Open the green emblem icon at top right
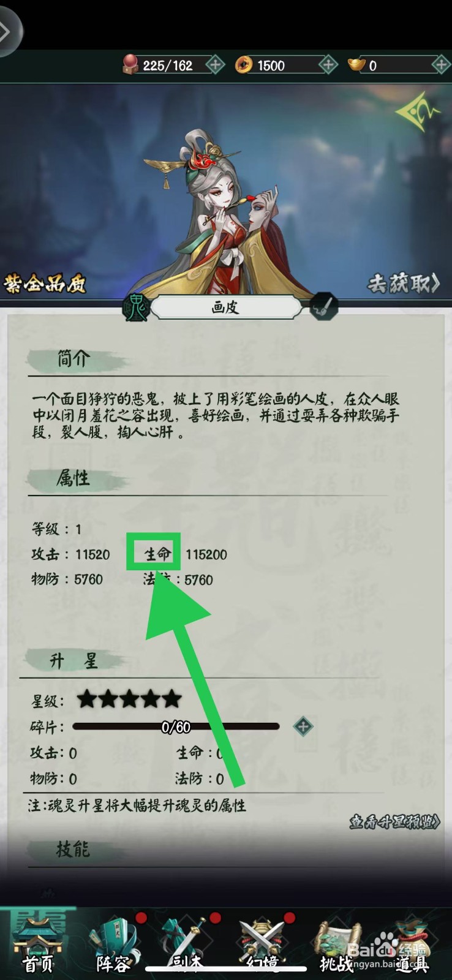Viewport: 452px width, 980px height. 419,111
